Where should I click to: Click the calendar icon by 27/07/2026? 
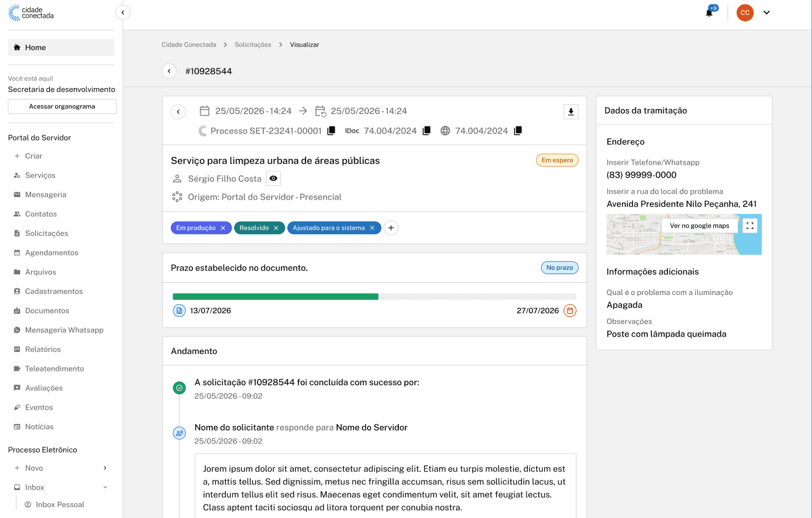tap(570, 311)
